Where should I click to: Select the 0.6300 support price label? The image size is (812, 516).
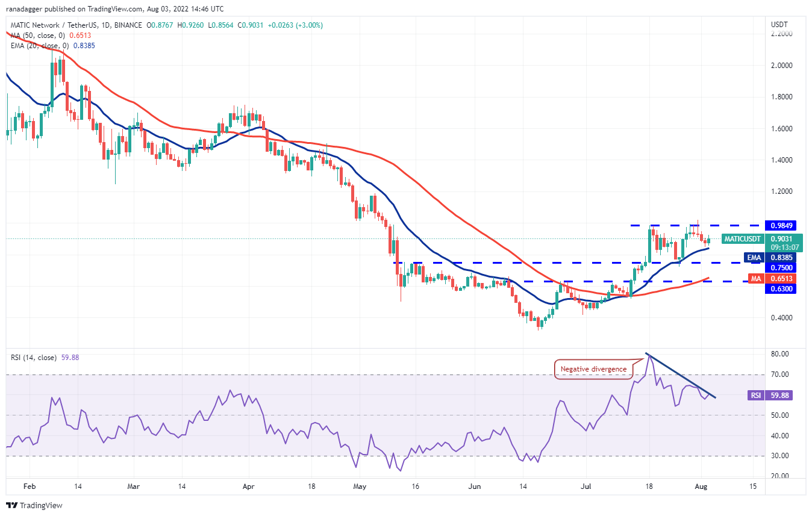(x=781, y=288)
